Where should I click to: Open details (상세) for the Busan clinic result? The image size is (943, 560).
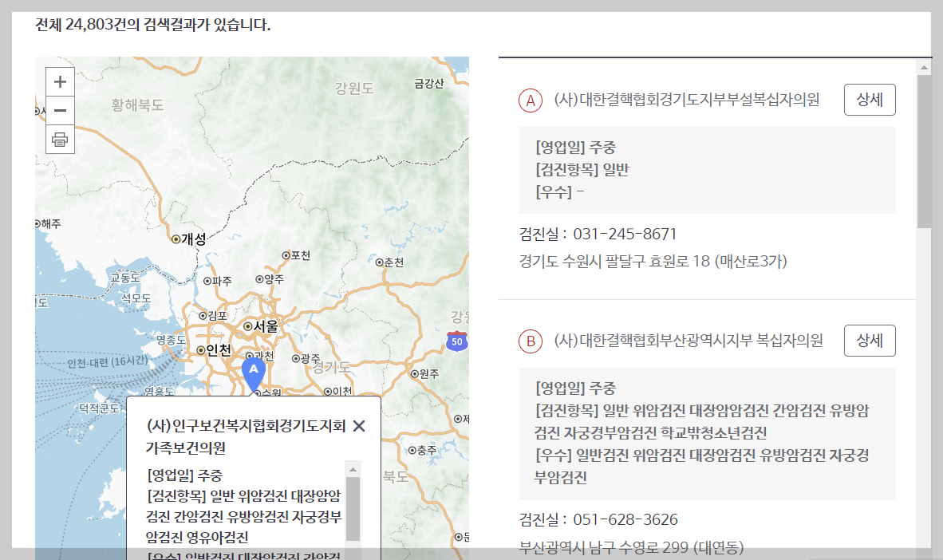[x=870, y=340]
